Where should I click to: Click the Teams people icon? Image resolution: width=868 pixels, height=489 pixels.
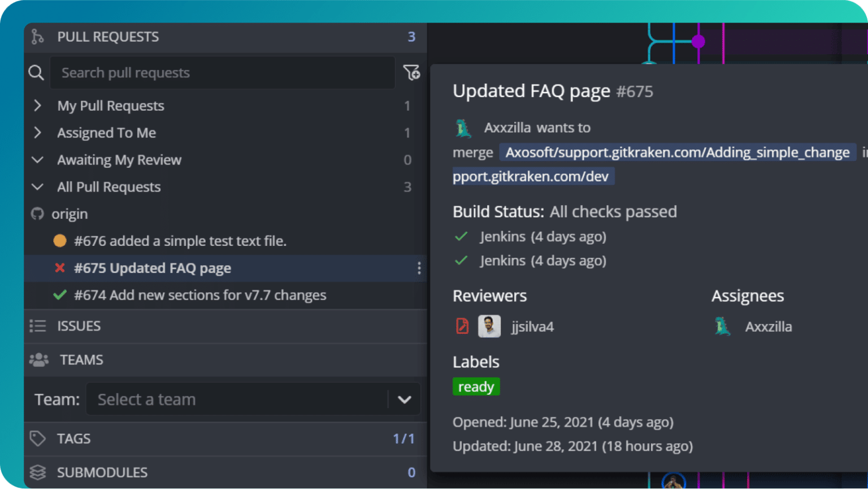pos(39,360)
